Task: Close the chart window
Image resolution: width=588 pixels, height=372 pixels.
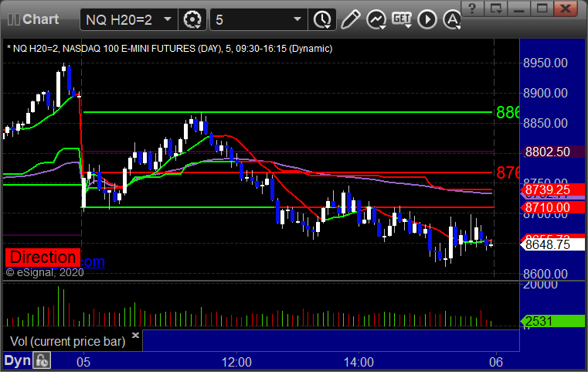Action: click(566, 8)
